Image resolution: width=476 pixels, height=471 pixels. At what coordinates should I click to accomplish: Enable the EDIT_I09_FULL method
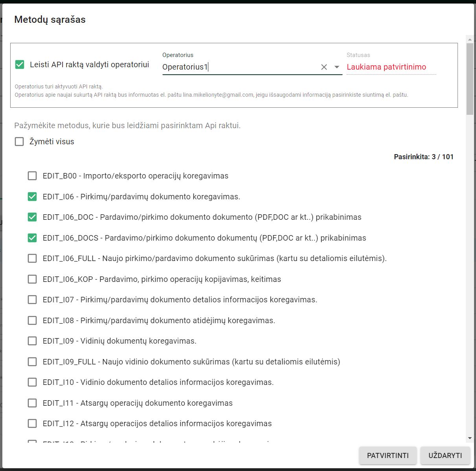point(32,362)
